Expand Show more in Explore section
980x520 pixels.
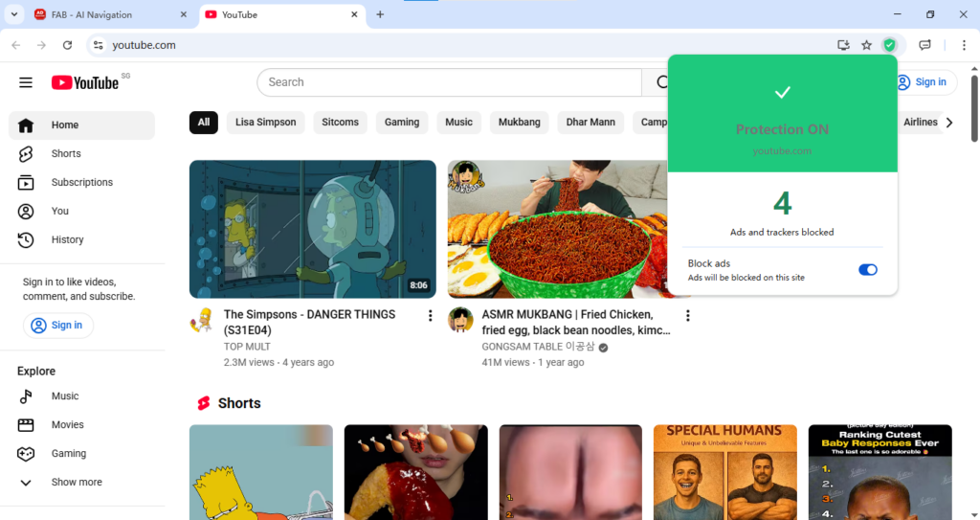[x=82, y=483]
